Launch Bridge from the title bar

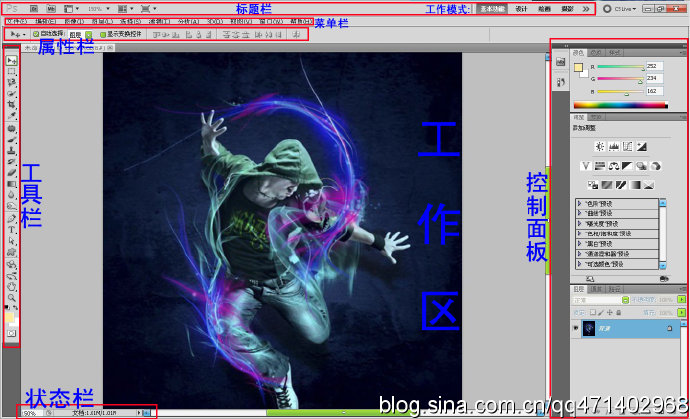pyautogui.click(x=36, y=8)
